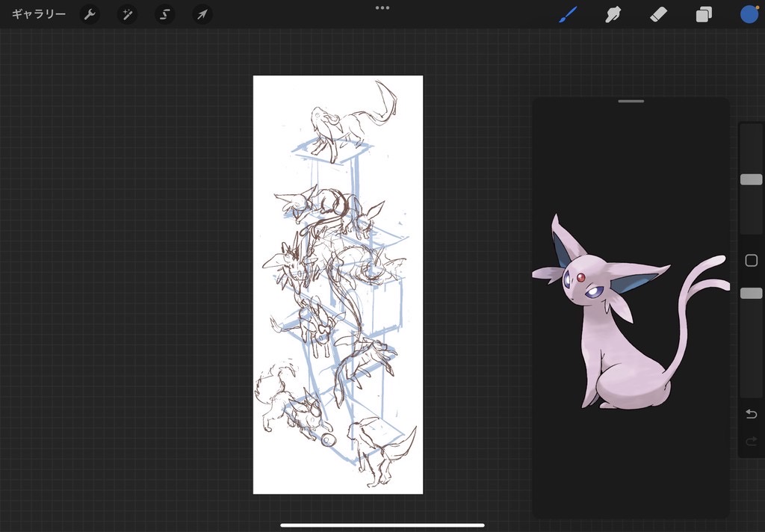The image size is (765, 532).
Task: Undo the last stroke
Action: (x=752, y=414)
